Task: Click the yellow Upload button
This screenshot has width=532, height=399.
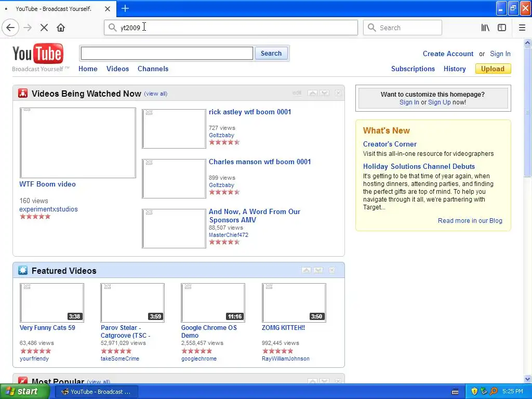Action: click(493, 69)
